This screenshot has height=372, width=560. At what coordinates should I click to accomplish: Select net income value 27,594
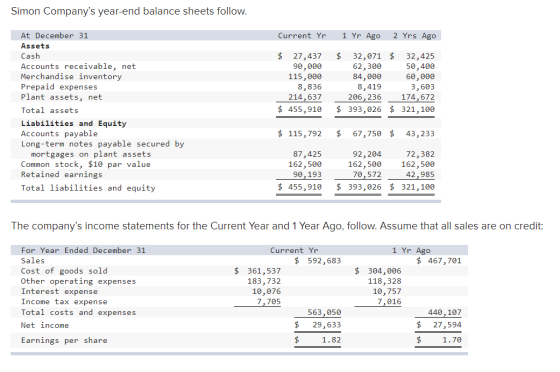pos(447,325)
